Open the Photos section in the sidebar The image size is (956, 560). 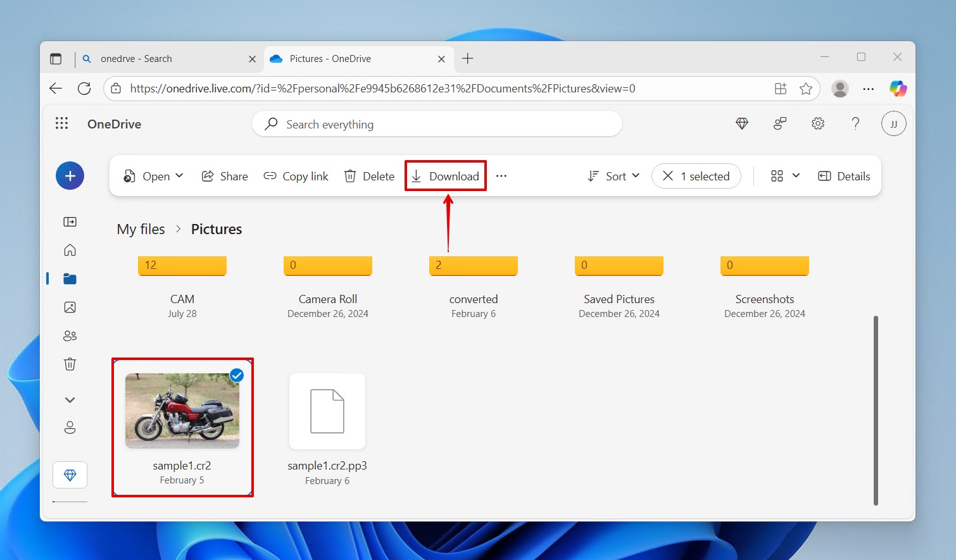[x=70, y=307]
